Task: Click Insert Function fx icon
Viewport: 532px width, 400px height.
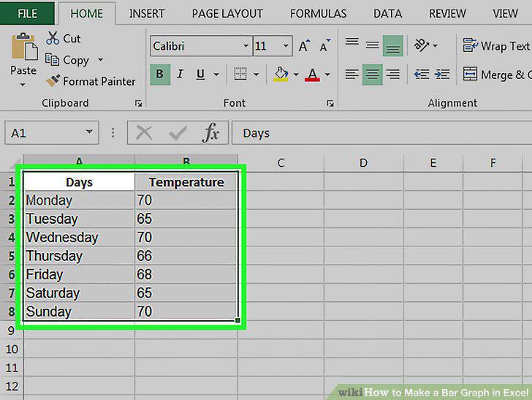Action: click(210, 132)
